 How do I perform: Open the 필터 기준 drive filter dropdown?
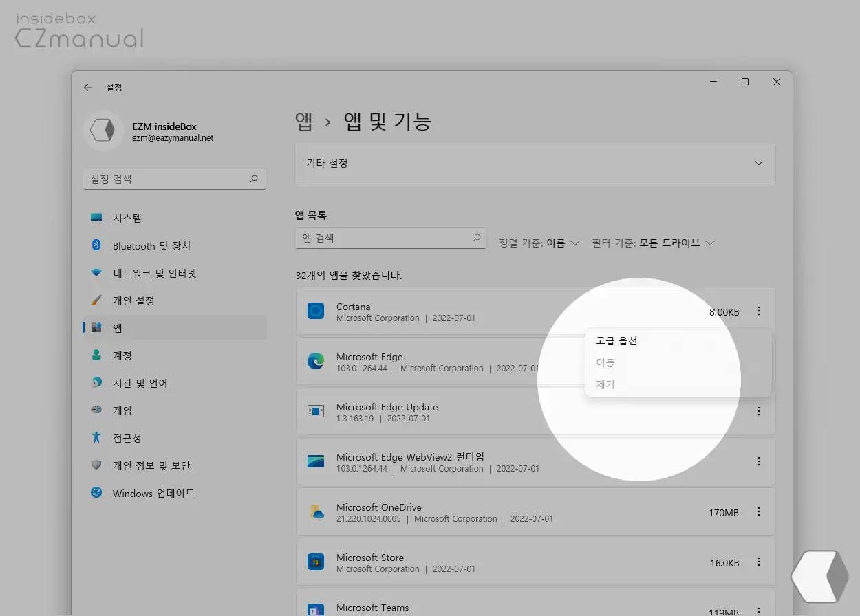click(652, 243)
